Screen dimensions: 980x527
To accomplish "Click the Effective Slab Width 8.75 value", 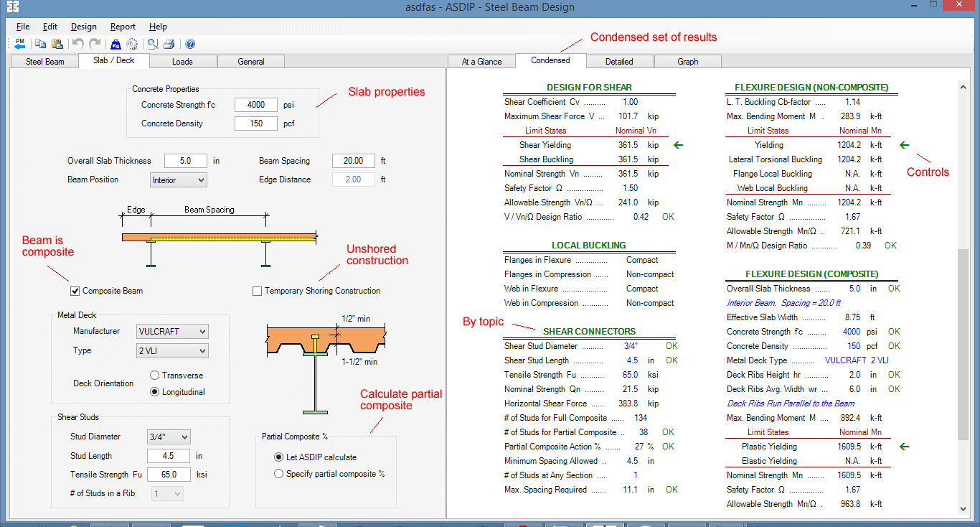I will point(852,317).
